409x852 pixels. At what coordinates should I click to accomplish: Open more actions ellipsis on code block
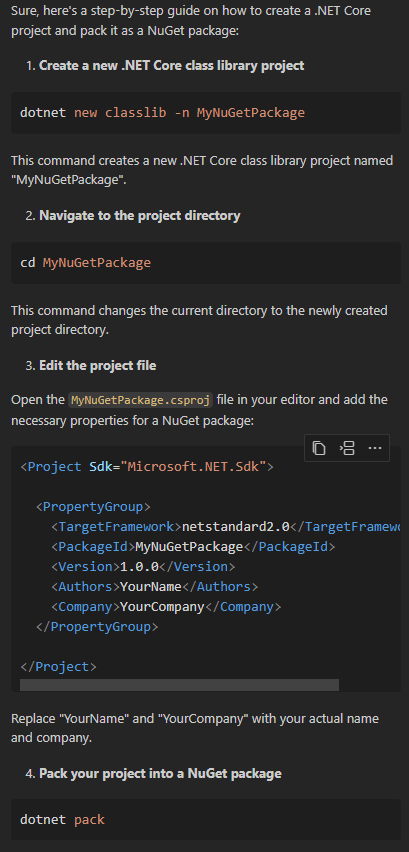pyautogui.click(x=375, y=448)
